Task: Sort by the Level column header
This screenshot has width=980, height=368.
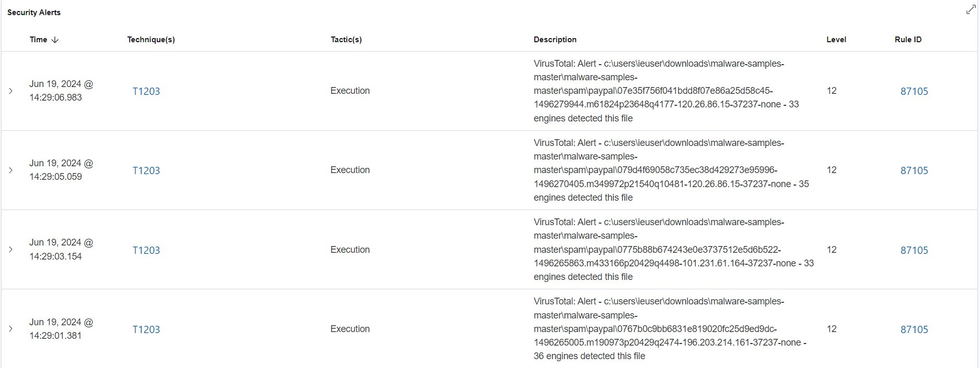Action: pyautogui.click(x=836, y=40)
